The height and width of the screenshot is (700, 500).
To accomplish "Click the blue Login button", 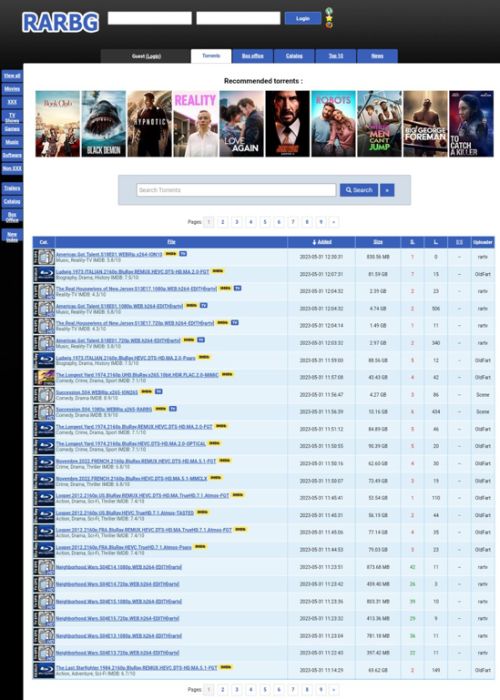I will coord(303,18).
